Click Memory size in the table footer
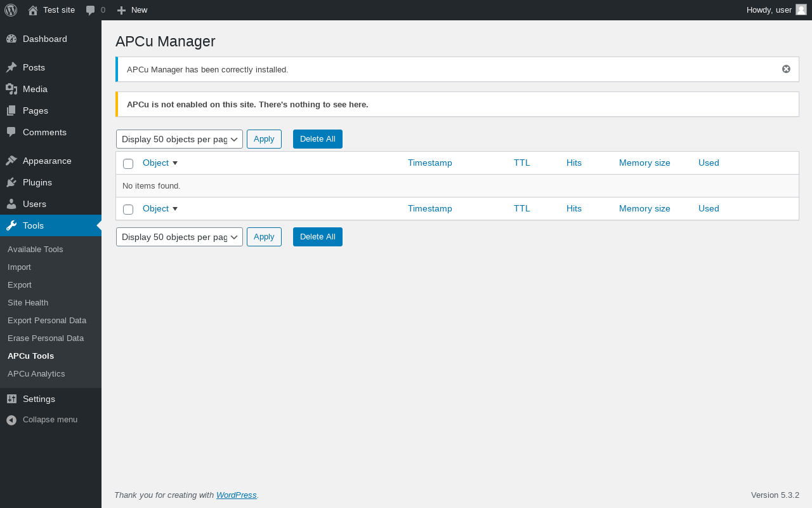This screenshot has height=508, width=812. [x=645, y=208]
